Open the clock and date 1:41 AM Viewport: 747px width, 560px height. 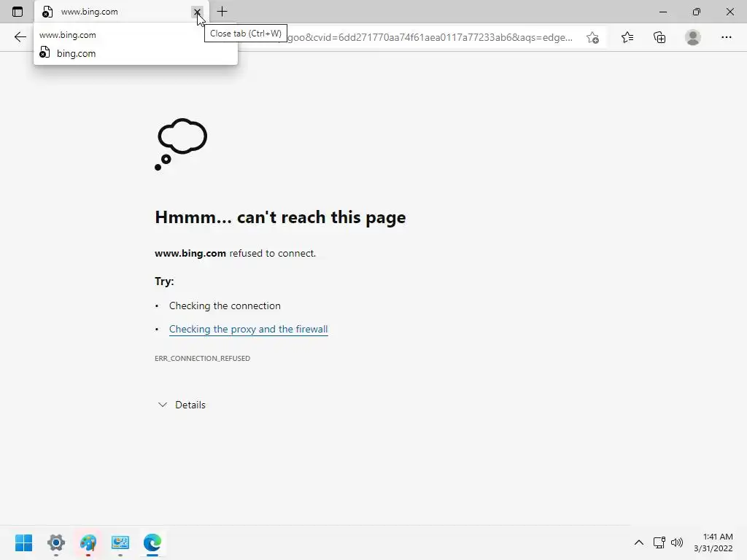pos(713,542)
